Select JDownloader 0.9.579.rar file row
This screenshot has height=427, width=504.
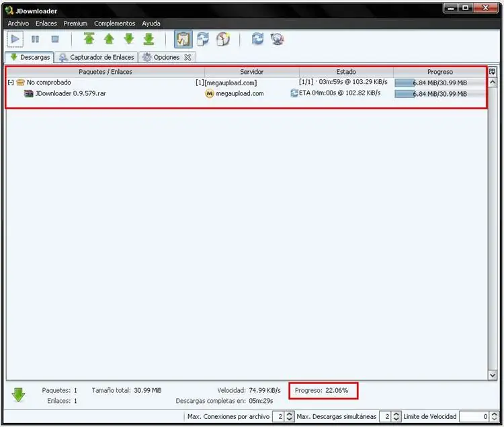coord(246,93)
